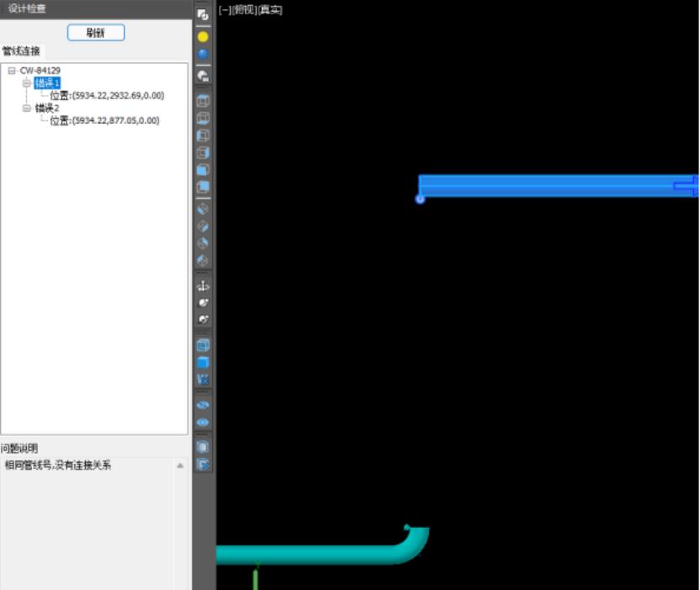Viewport: 700px width, 590px height.
Task: Click the [-] viewport controls label
Action: click(224, 10)
